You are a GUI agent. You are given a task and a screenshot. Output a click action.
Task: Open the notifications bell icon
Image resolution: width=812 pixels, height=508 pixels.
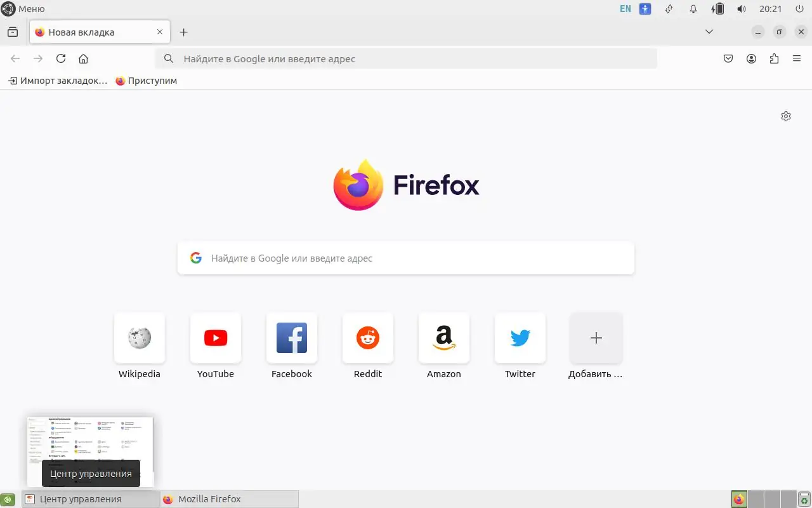tap(693, 9)
